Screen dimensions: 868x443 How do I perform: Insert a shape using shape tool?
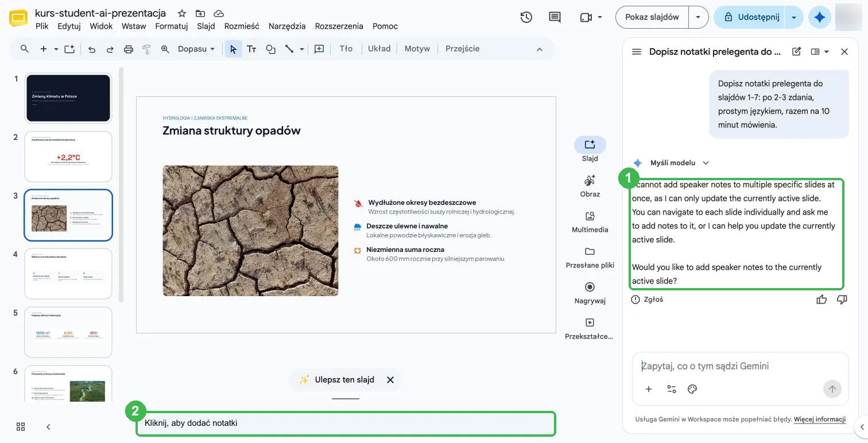coord(270,49)
